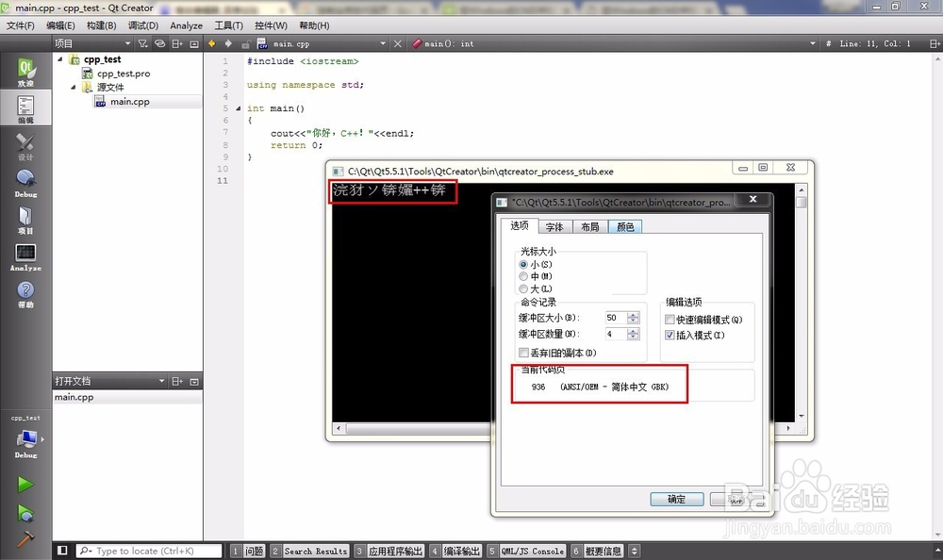This screenshot has height=560, width=943.
Task: Collapse the source files folder
Action: (x=73, y=88)
